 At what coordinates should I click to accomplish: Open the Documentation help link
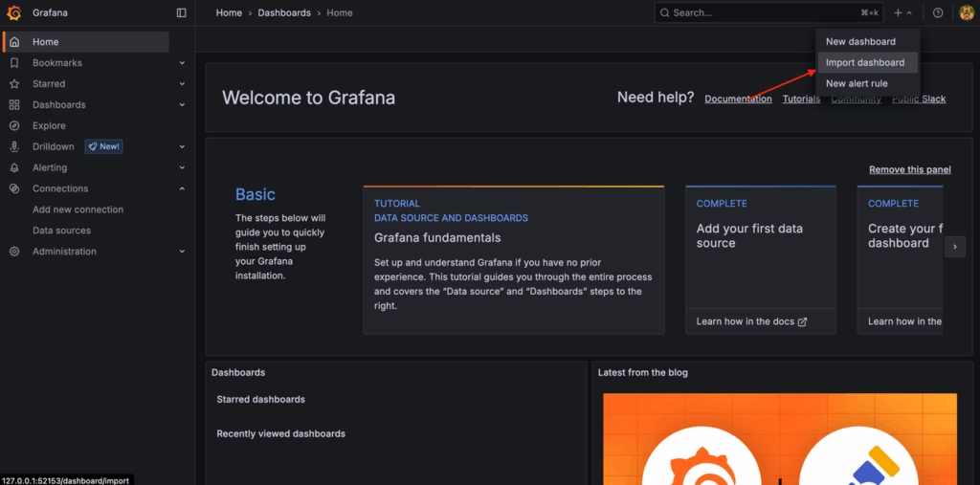click(738, 99)
